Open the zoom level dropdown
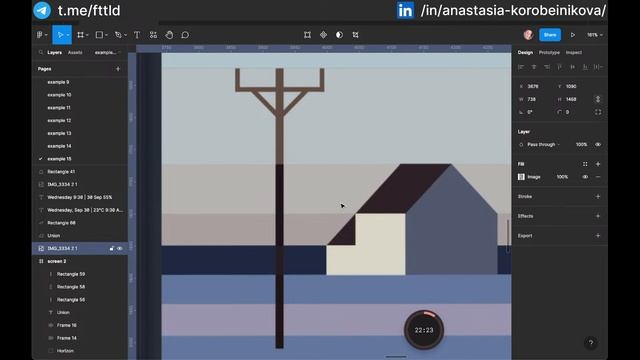This screenshot has height=360, width=640. pos(595,35)
